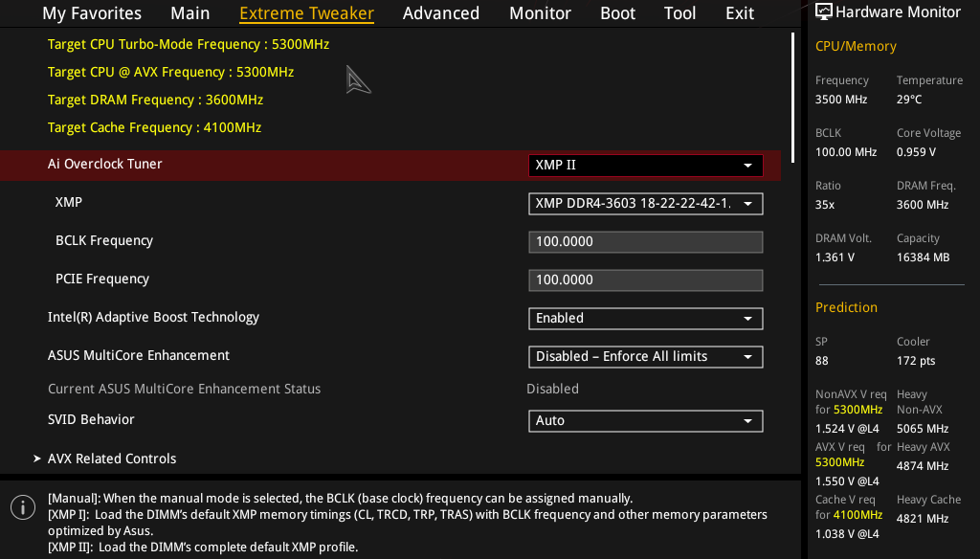Open the SVID Behavior dropdown
This screenshot has height=559, width=980.
click(x=646, y=421)
